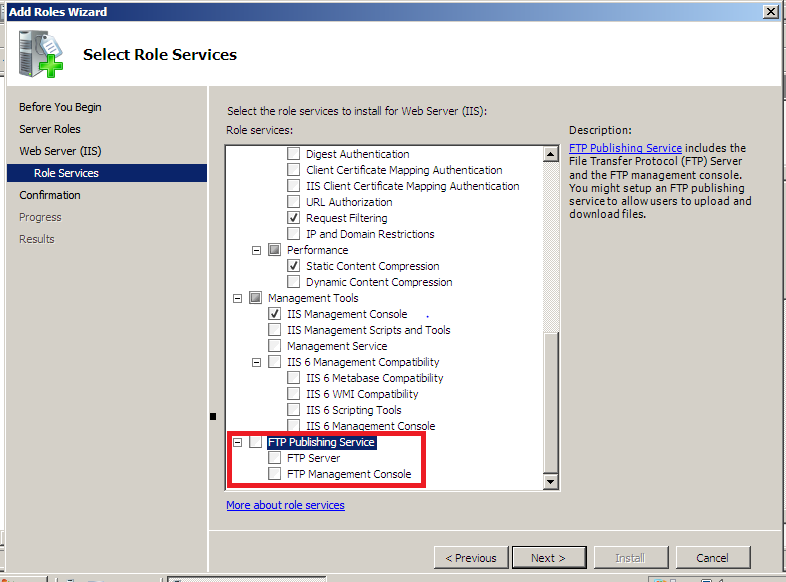
Task: Uncheck IIS Management Console
Action: [274, 314]
